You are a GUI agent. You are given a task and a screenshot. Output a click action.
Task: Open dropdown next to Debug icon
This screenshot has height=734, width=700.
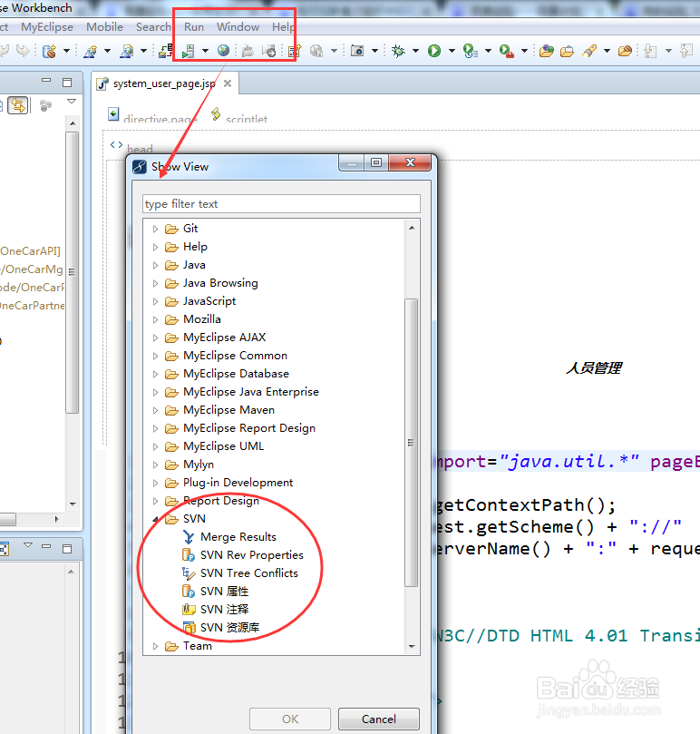click(x=415, y=51)
